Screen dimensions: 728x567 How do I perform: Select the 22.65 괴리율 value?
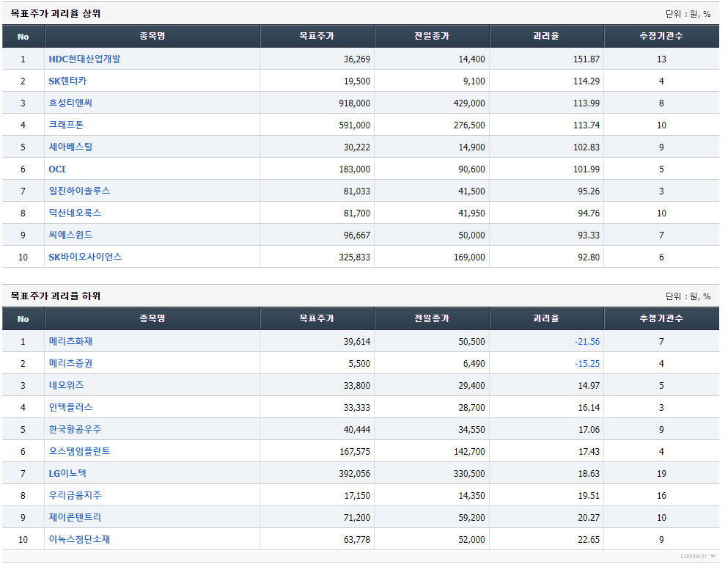click(x=589, y=540)
